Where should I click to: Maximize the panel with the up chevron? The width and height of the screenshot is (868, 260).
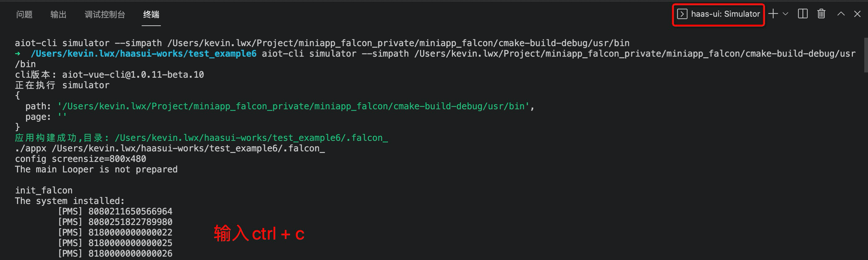pyautogui.click(x=841, y=14)
